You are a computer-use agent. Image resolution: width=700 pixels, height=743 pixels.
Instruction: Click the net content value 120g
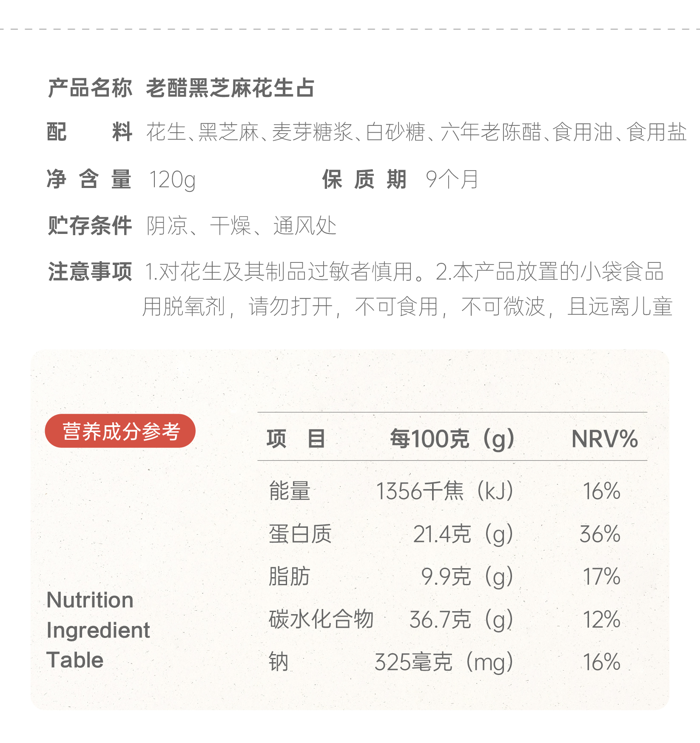[172, 179]
